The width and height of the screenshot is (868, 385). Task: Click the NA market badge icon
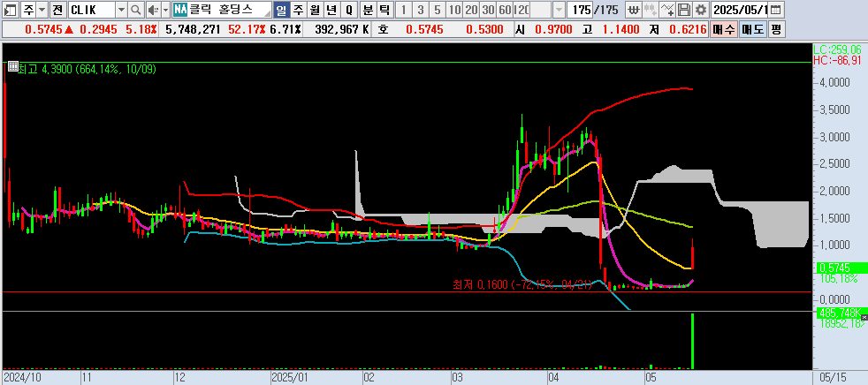click(179, 10)
